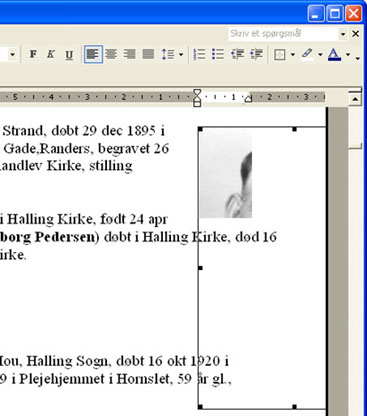
Task: Open the line spacing dropdown arrow
Action: pyautogui.click(x=181, y=54)
